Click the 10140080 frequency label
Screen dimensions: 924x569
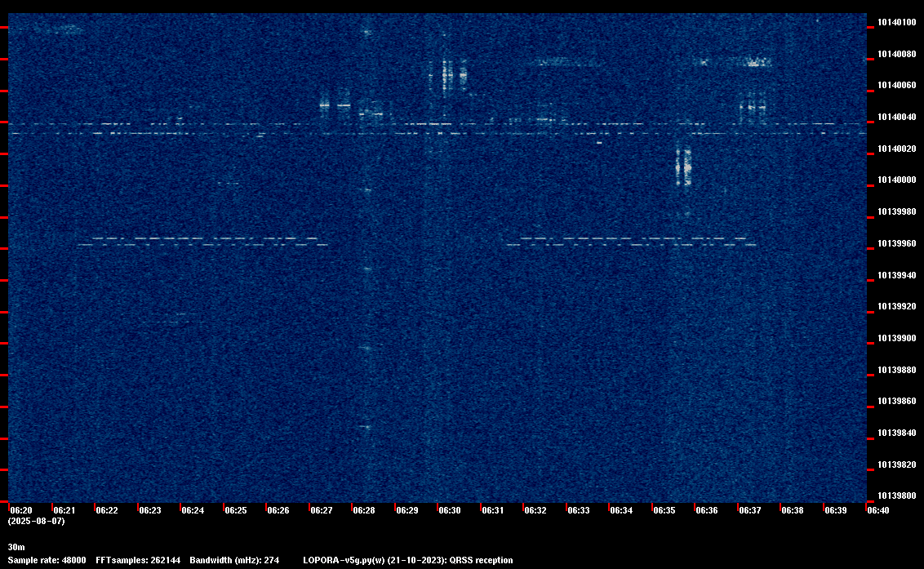point(897,54)
